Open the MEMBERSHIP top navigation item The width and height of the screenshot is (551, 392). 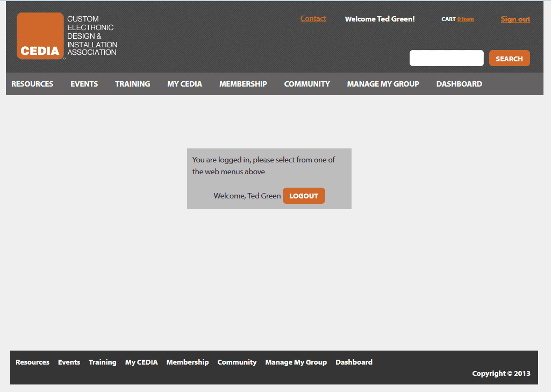[x=243, y=84]
